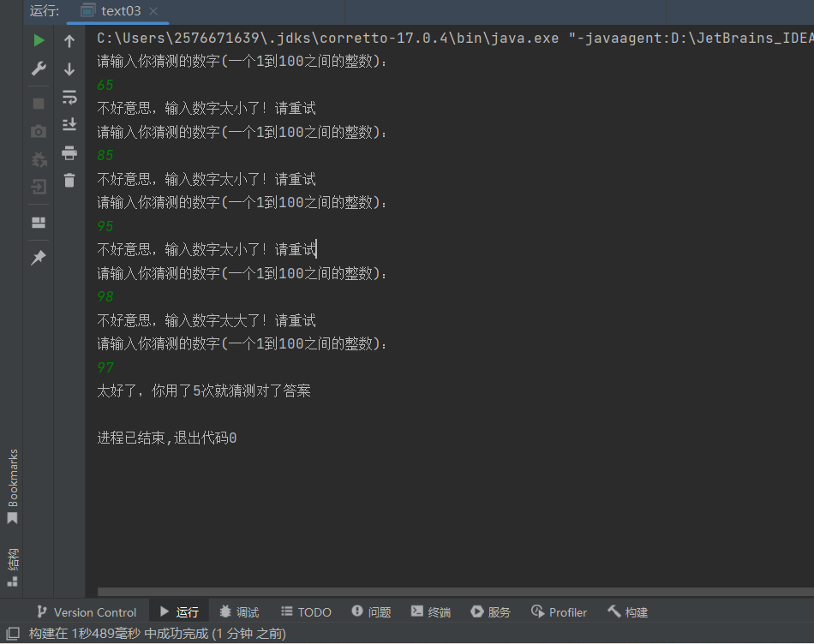Click the input value 95
This screenshot has width=814, height=644.
tap(105, 226)
